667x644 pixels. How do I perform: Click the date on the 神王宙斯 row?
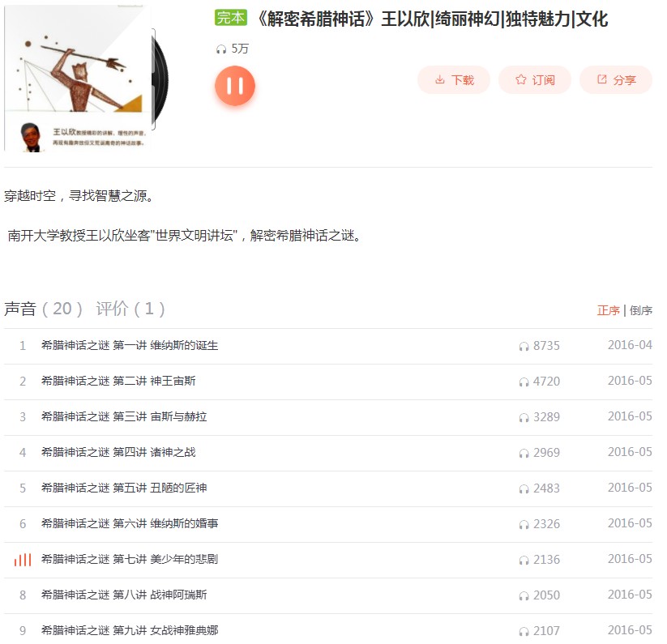pyautogui.click(x=630, y=381)
